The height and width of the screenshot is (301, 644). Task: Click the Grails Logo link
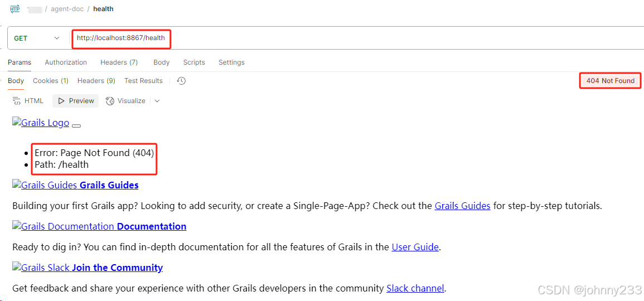[x=41, y=123]
